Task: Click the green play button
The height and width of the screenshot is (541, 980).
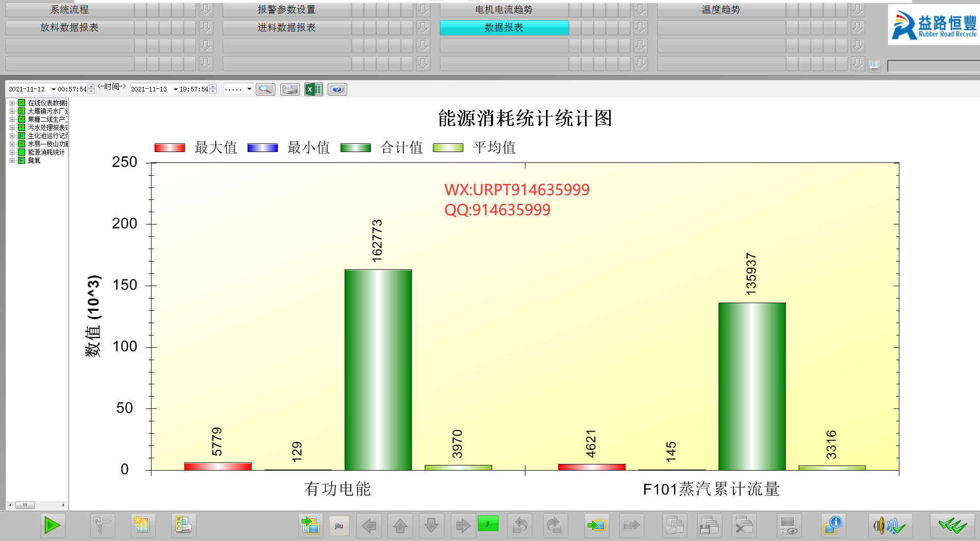Action: 52,525
